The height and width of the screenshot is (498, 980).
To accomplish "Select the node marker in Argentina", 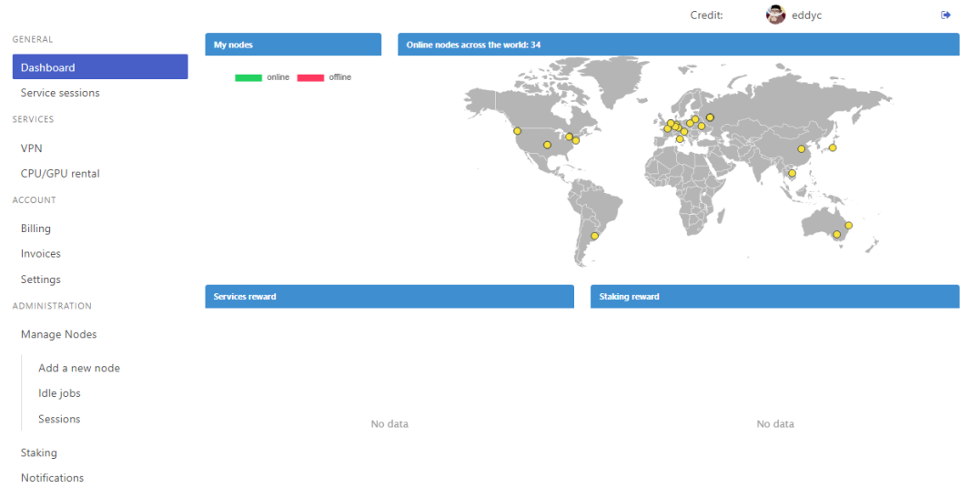I will click(594, 236).
